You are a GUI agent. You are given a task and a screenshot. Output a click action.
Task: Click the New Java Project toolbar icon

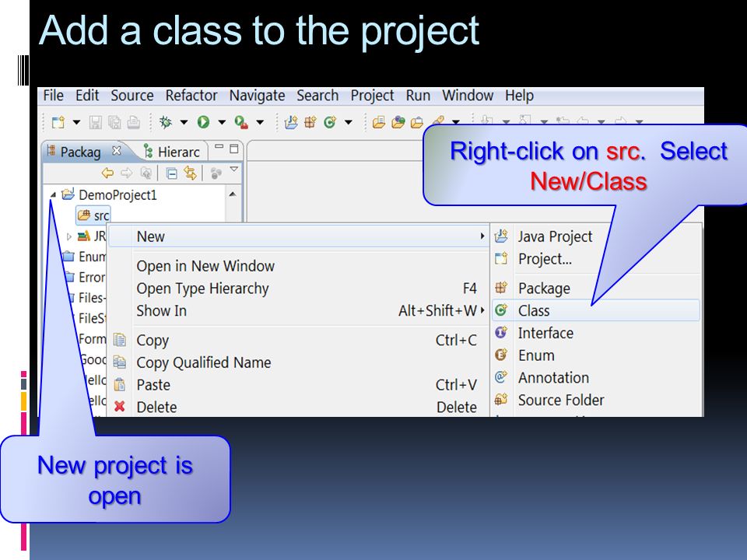tap(291, 122)
